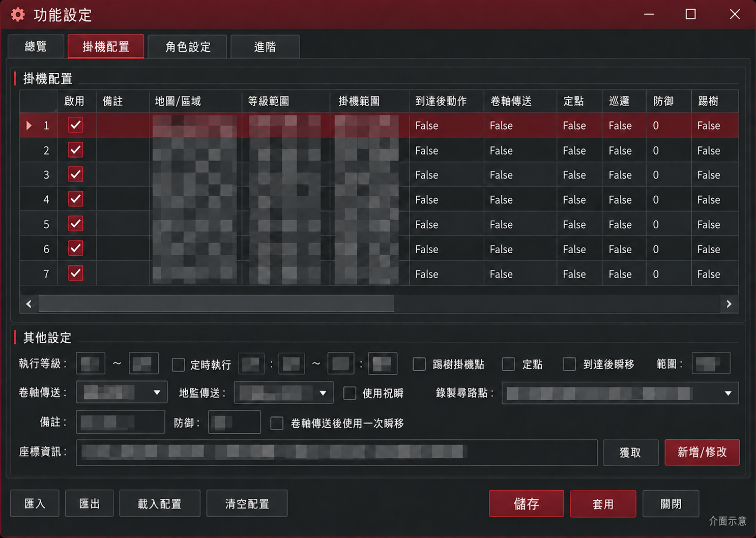The height and width of the screenshot is (538, 756).
Task: Uncheck 啟用 checkbox in row 6
Action: (76, 249)
